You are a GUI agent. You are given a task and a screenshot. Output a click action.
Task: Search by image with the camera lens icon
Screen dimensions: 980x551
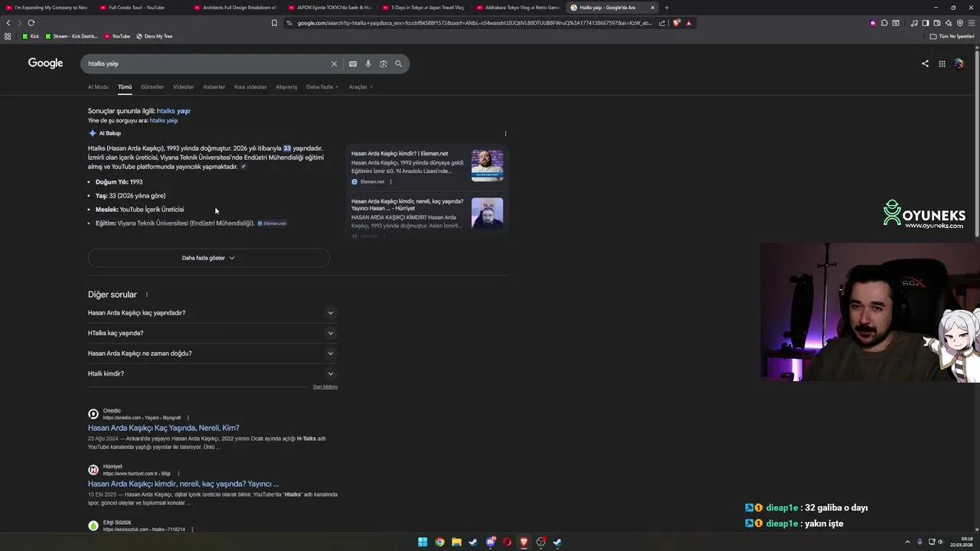point(384,64)
